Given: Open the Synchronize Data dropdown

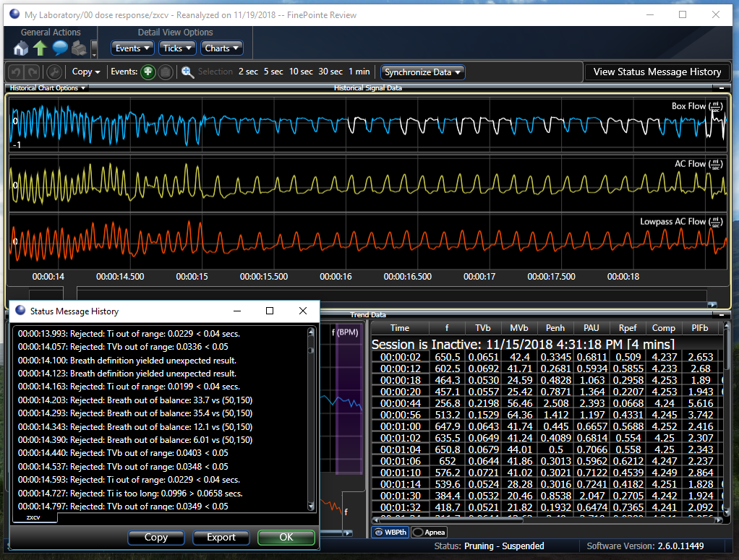Looking at the screenshot, I should (x=423, y=72).
